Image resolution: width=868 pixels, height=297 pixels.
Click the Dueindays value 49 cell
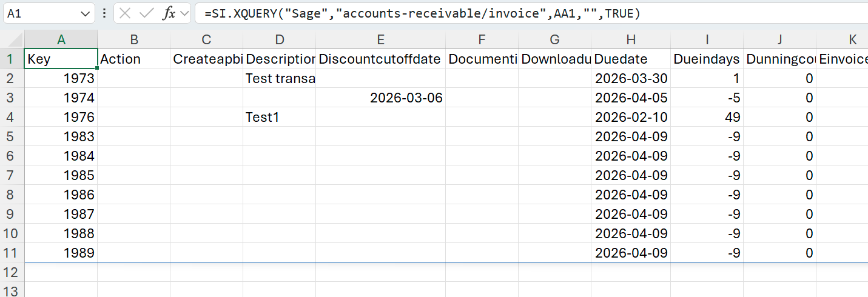click(707, 117)
